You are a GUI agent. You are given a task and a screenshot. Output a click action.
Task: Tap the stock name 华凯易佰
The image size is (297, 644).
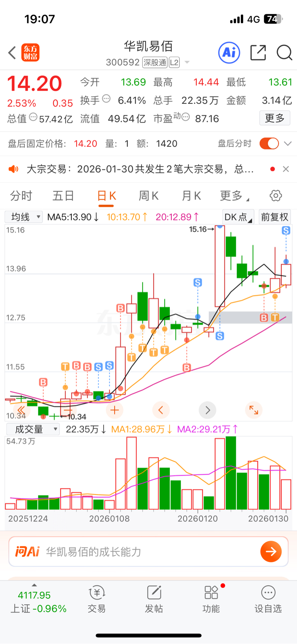(148, 46)
